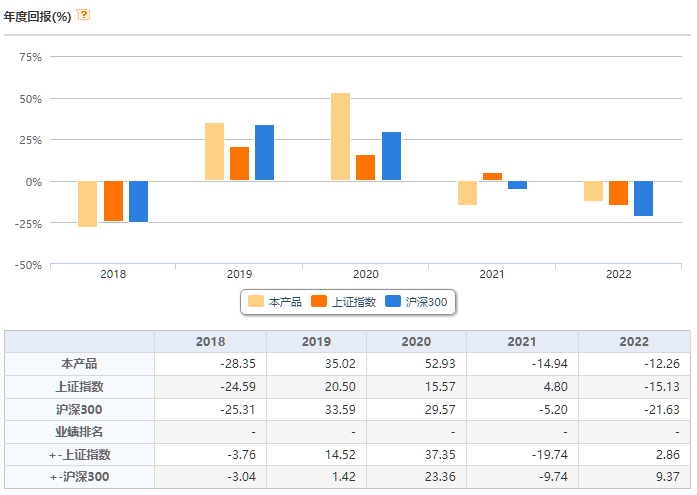Click the orange question mark help icon

[x=83, y=15]
